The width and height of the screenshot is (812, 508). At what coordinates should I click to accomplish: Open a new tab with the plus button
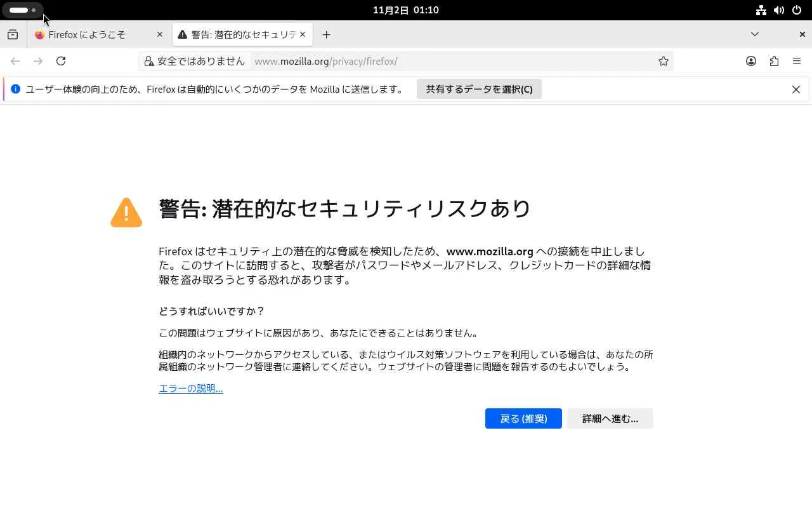coord(326,35)
